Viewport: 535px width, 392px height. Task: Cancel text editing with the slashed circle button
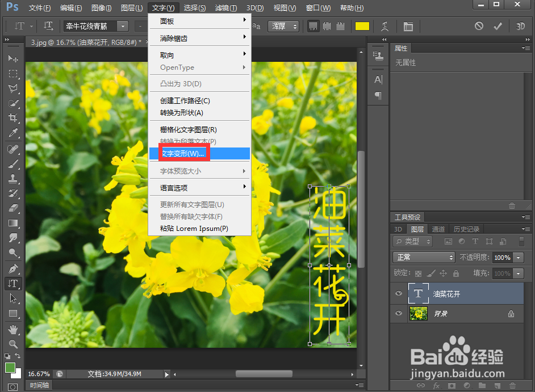[479, 26]
